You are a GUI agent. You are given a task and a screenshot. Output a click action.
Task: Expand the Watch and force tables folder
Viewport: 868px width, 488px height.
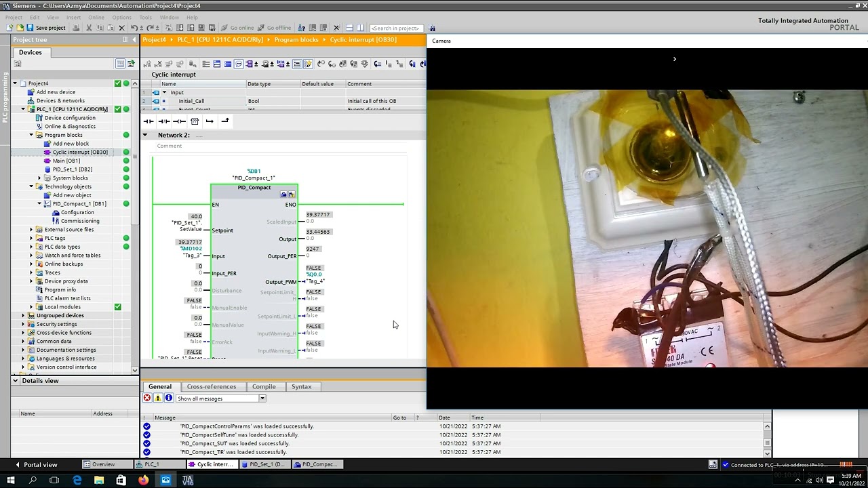coord(31,256)
